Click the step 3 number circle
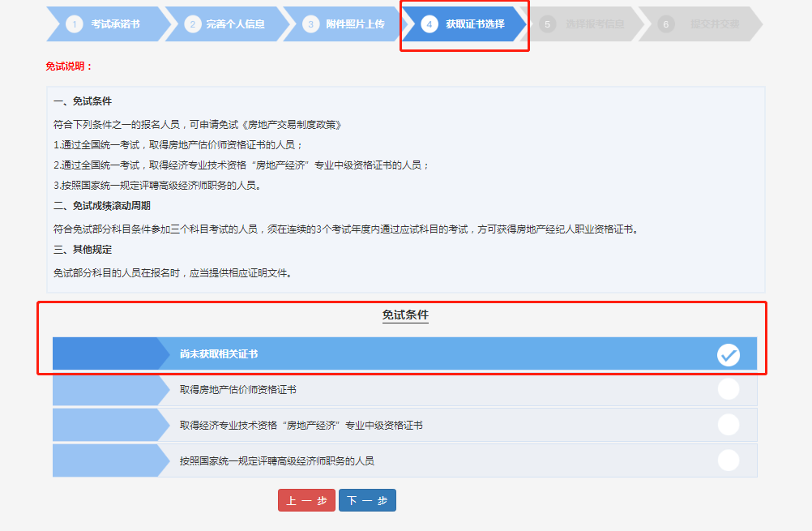812x531 pixels. [x=311, y=24]
